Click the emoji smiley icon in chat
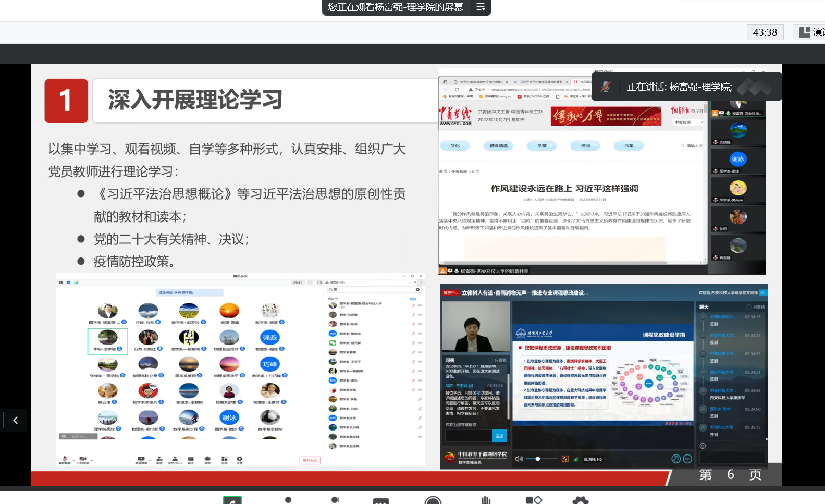 tap(703, 446)
